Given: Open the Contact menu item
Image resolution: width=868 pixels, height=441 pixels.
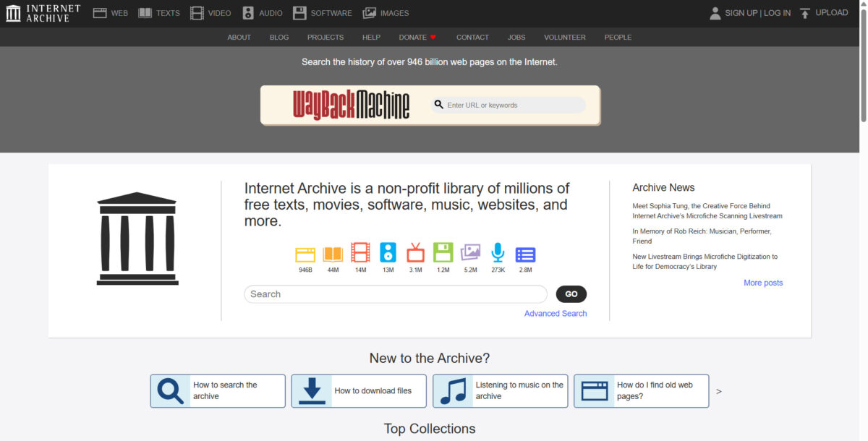Looking at the screenshot, I should [x=472, y=37].
